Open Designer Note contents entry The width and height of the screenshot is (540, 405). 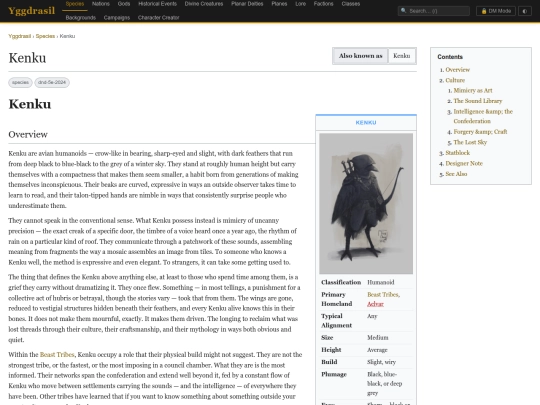[x=464, y=163]
